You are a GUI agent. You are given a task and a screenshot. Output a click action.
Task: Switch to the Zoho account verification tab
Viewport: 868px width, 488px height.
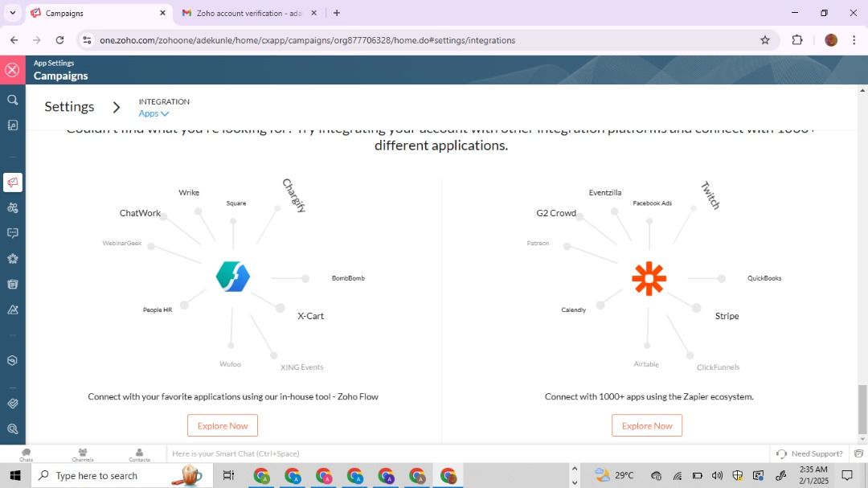[248, 13]
